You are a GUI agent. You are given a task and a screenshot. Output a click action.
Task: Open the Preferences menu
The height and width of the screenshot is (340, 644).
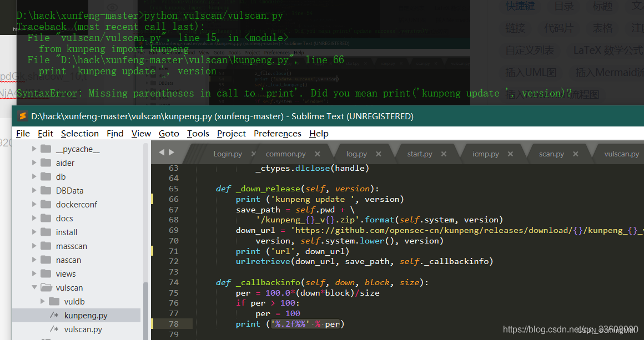[277, 134]
